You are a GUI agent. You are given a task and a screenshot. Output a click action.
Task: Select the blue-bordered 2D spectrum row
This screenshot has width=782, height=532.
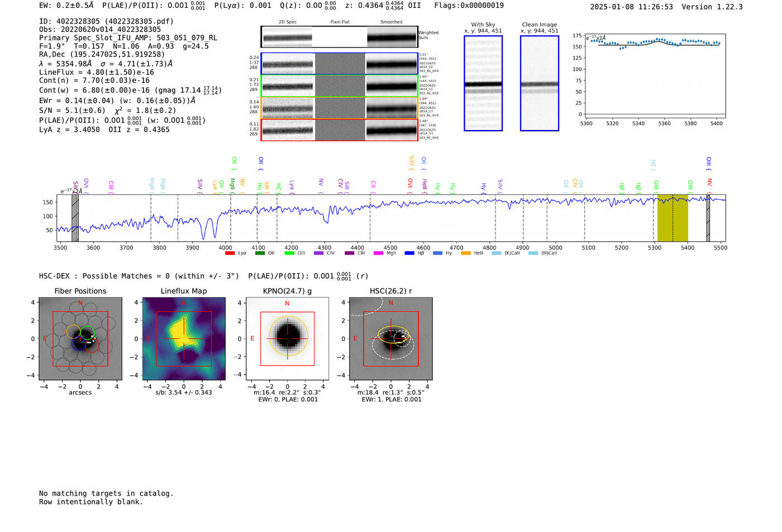point(339,64)
